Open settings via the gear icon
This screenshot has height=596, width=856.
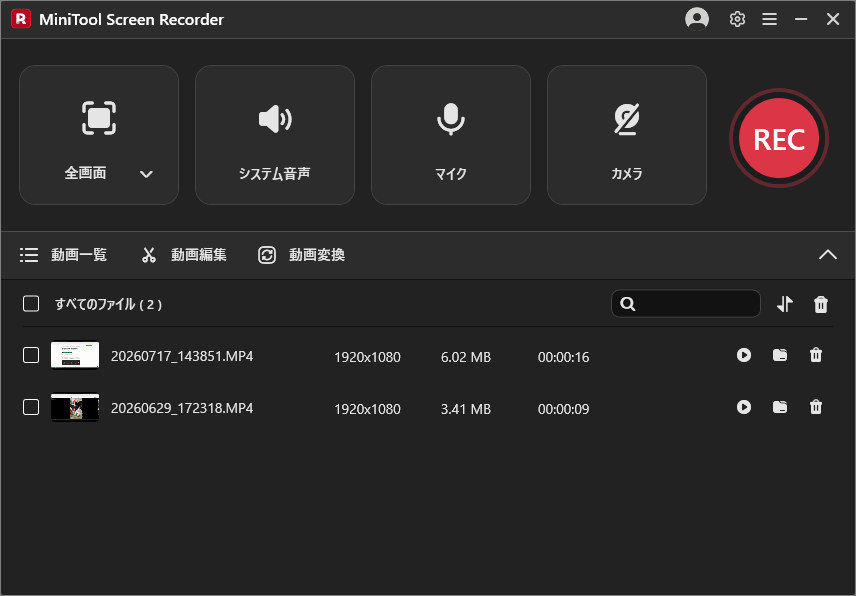737,19
